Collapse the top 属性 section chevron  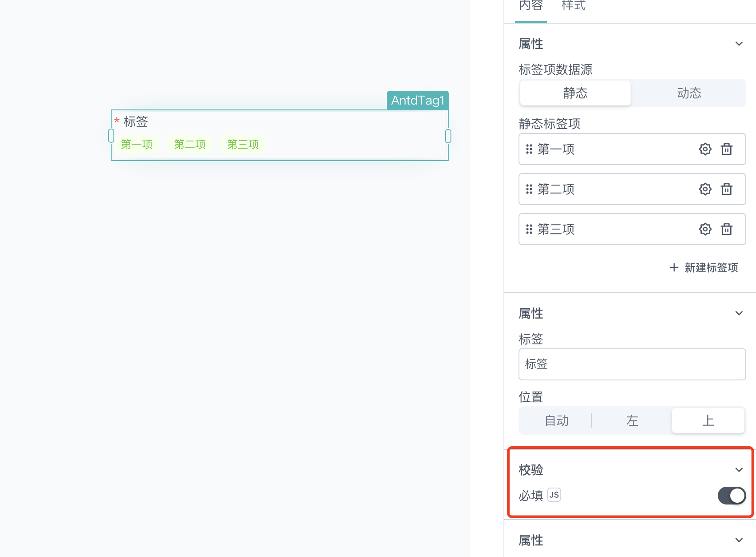pos(739,44)
